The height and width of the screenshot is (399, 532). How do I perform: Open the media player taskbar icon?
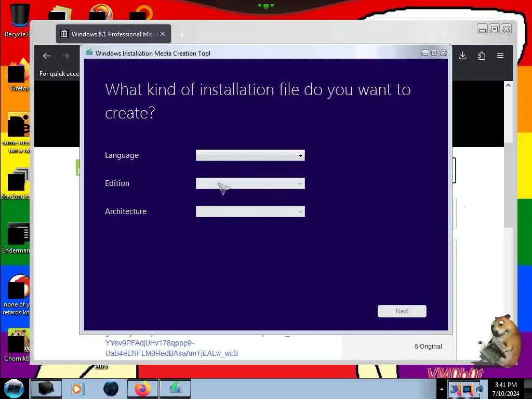(x=77, y=389)
